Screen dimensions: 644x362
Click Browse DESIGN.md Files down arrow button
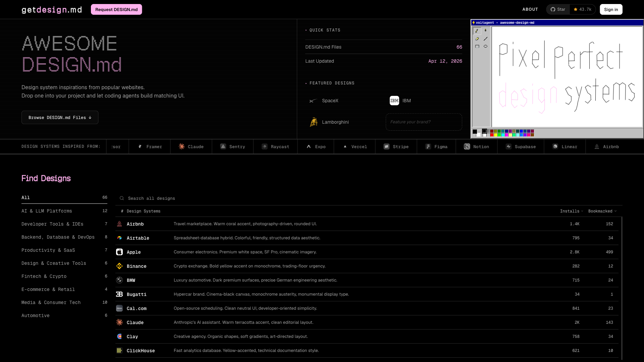[x=60, y=118]
